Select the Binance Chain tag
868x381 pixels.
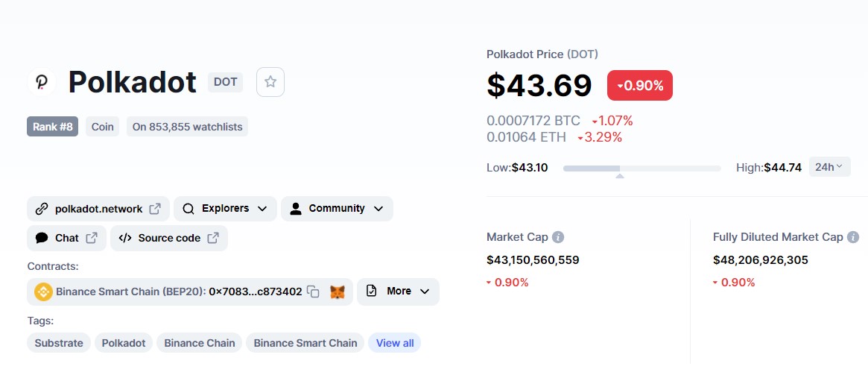200,343
